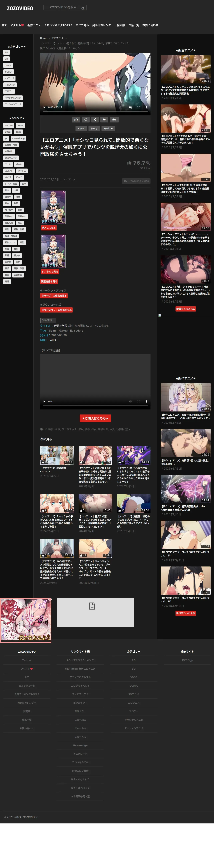214x868 pixels.
Task: Click the 関連商品を見る button
Action: coord(49,282)
